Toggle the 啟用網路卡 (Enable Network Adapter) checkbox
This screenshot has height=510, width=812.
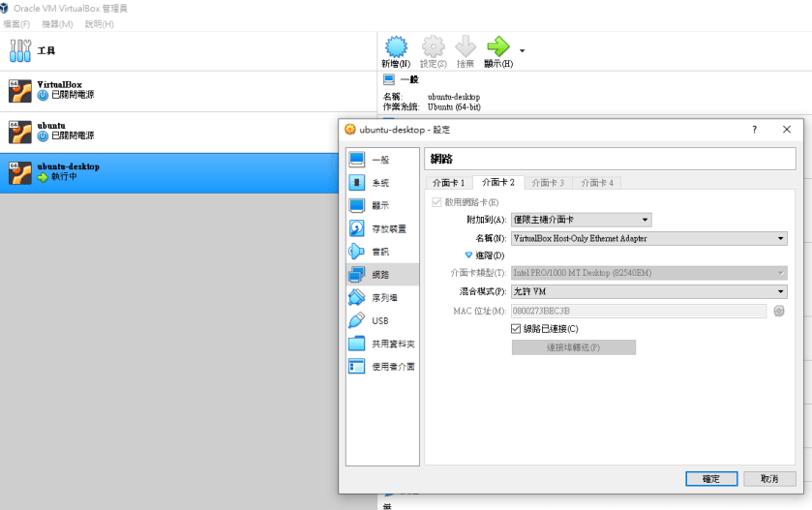[x=436, y=202]
